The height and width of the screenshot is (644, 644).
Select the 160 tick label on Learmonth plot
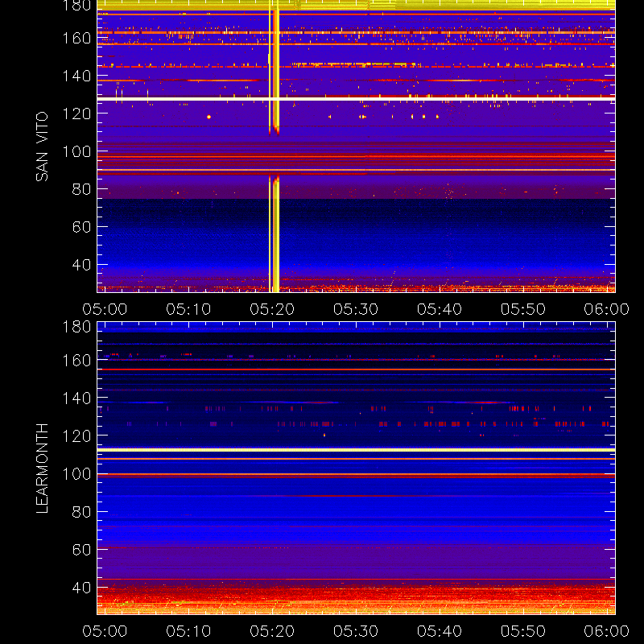click(x=76, y=361)
